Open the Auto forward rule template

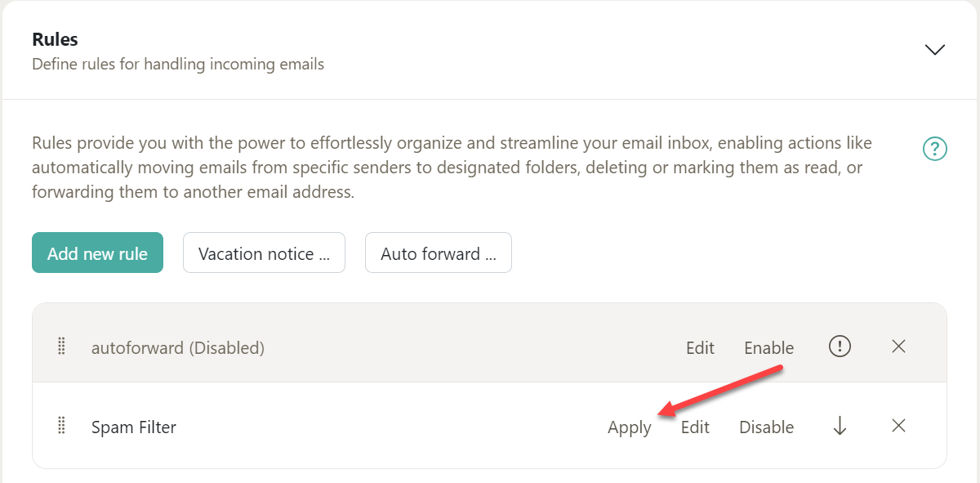(x=438, y=253)
